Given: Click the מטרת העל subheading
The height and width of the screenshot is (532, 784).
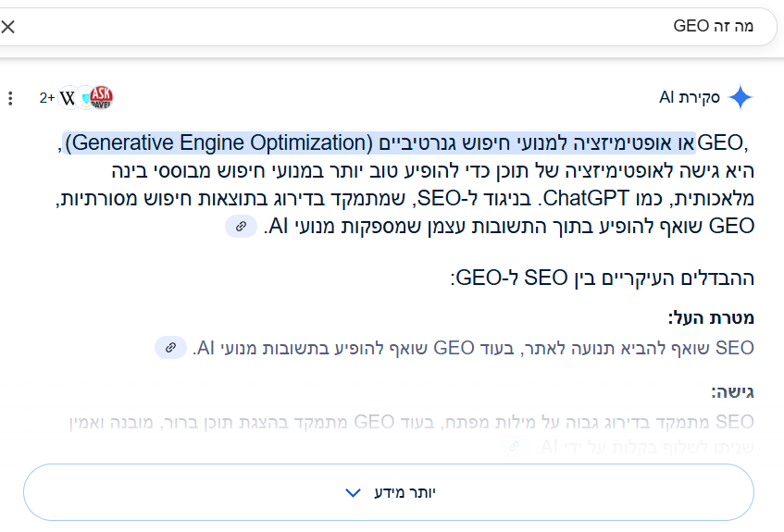Looking at the screenshot, I should coord(711,318).
